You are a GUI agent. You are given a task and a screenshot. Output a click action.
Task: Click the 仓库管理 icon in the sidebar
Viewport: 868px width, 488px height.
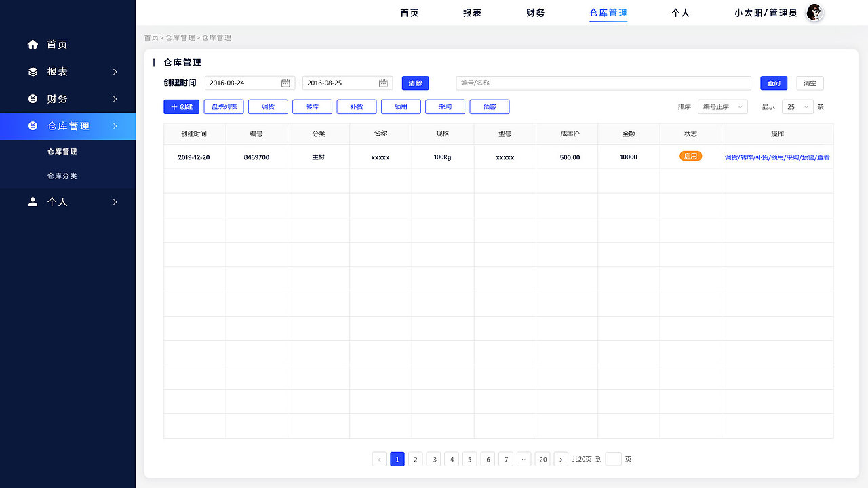click(33, 126)
